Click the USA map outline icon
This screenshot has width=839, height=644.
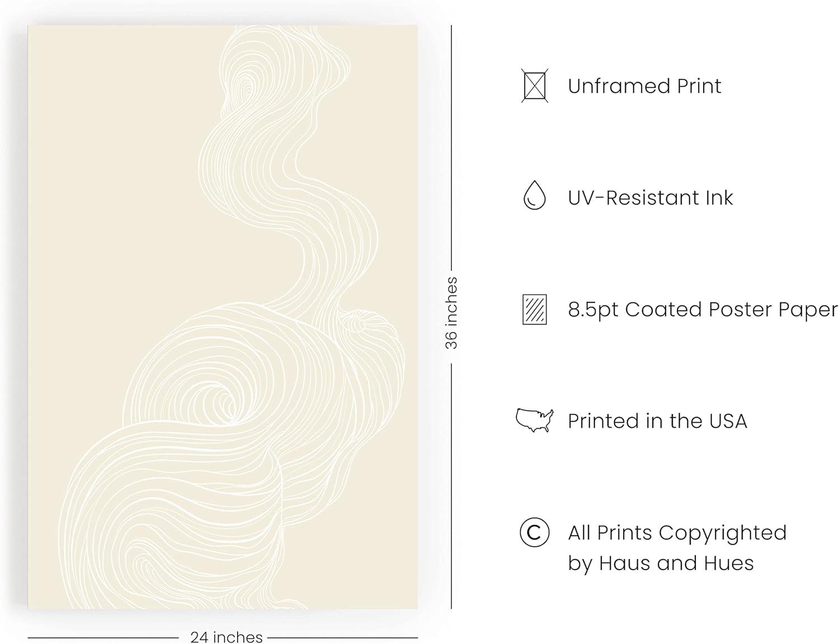tap(534, 420)
